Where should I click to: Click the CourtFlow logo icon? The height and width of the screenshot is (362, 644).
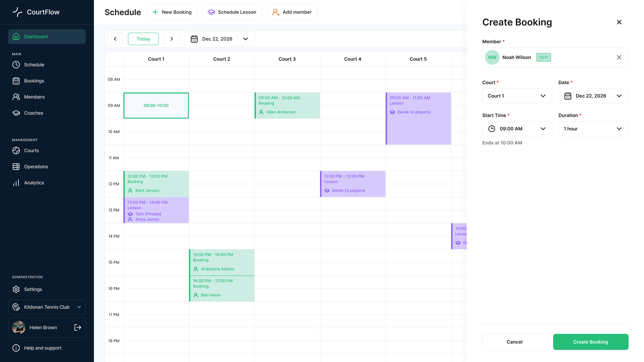click(17, 12)
